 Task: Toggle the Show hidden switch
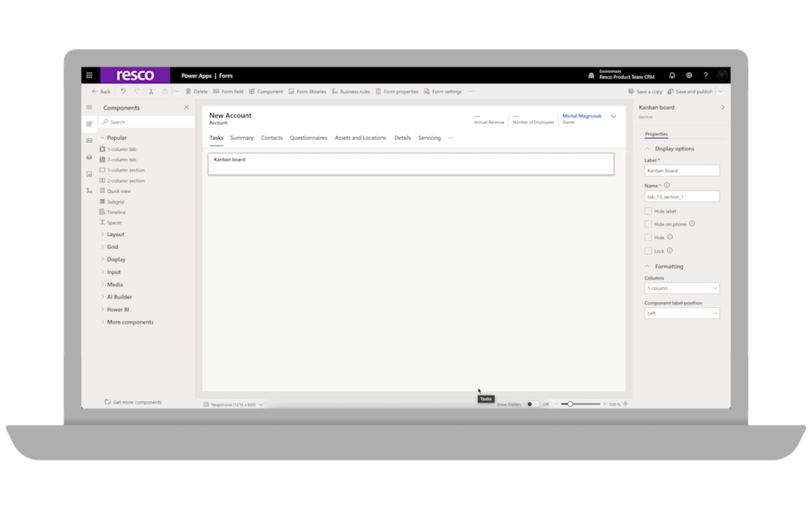(x=532, y=404)
